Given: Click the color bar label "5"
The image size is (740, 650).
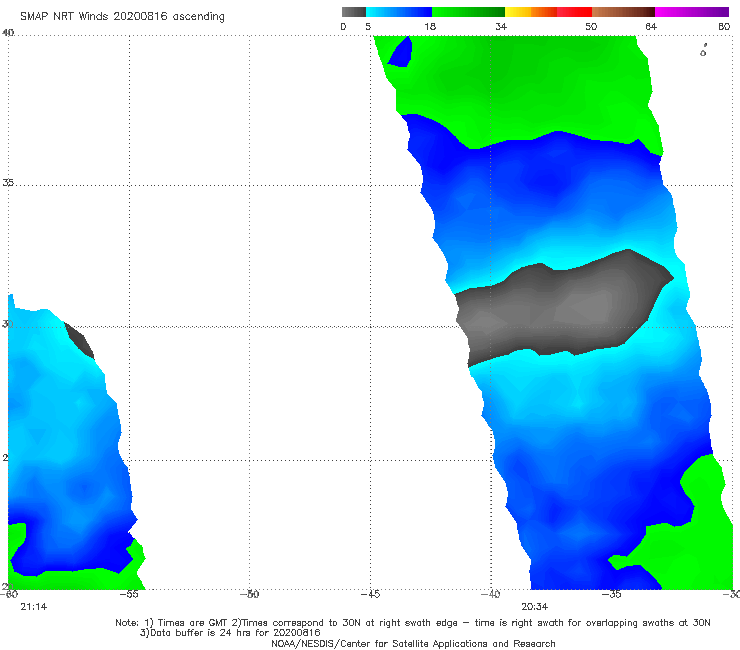Looking at the screenshot, I should pyautogui.click(x=368, y=27).
